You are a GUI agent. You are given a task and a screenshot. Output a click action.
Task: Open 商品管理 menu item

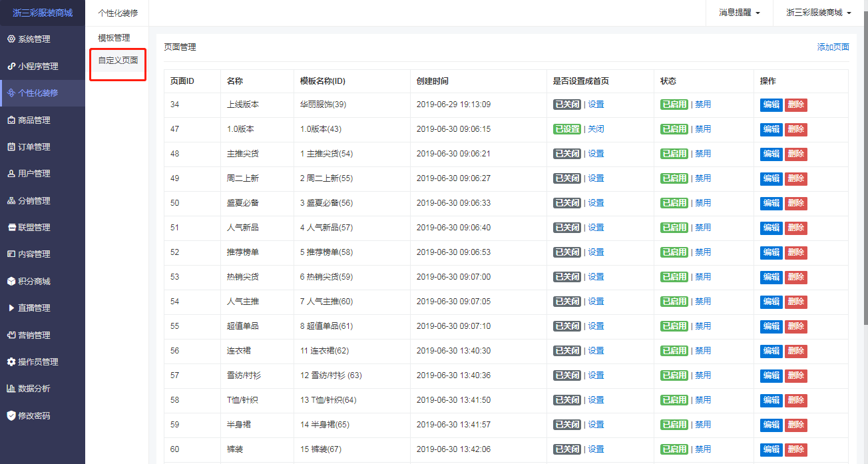(43, 120)
